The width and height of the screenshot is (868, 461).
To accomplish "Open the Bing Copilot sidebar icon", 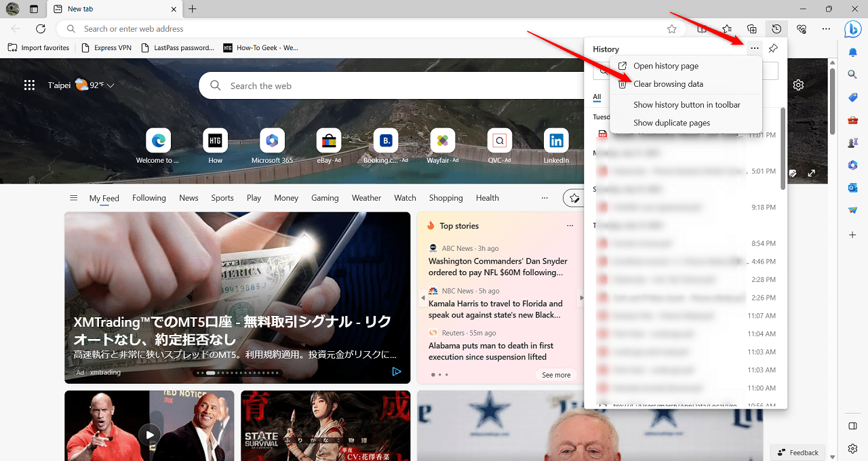I will tap(852, 29).
